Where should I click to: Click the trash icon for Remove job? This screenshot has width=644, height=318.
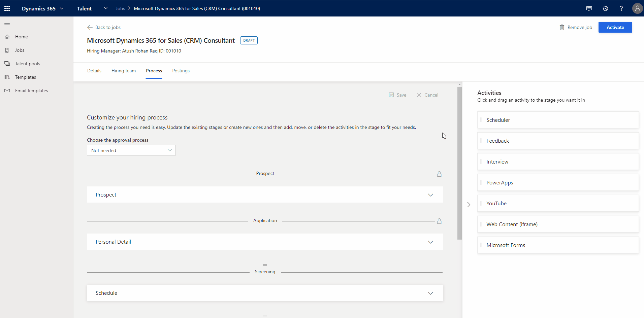pyautogui.click(x=562, y=27)
